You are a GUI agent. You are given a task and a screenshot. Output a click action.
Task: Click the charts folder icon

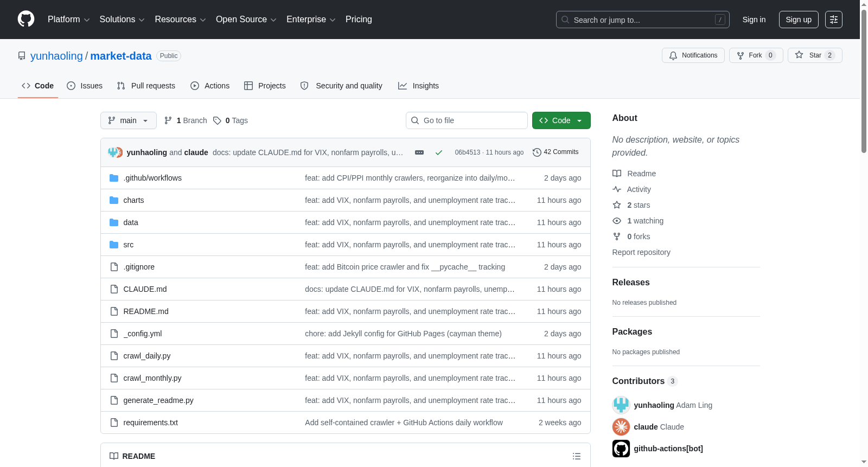point(114,200)
